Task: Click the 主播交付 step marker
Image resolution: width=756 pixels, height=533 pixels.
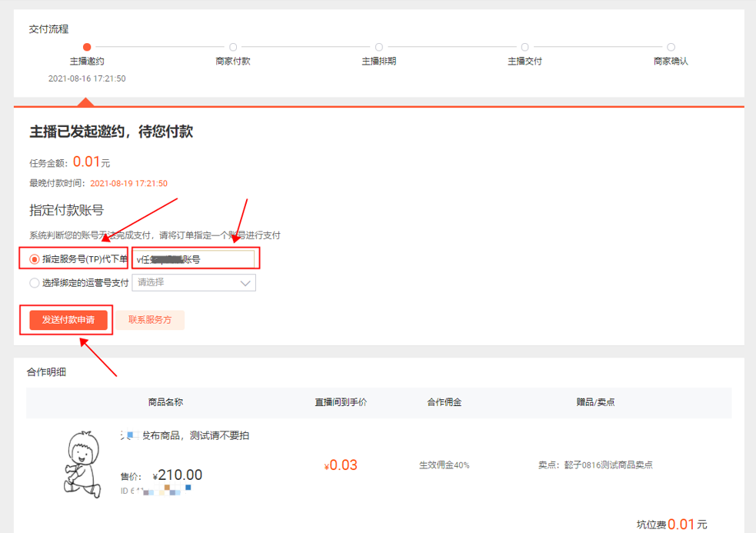Action: pyautogui.click(x=525, y=47)
